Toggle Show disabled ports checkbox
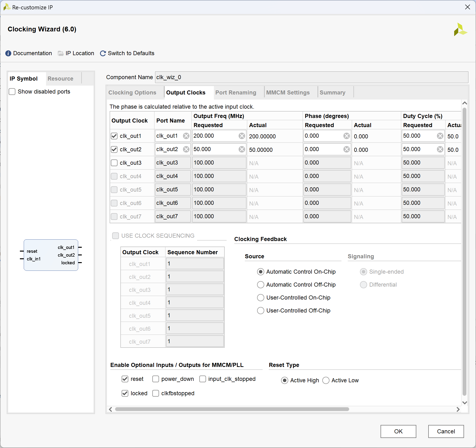The height and width of the screenshot is (448, 476). pos(12,92)
